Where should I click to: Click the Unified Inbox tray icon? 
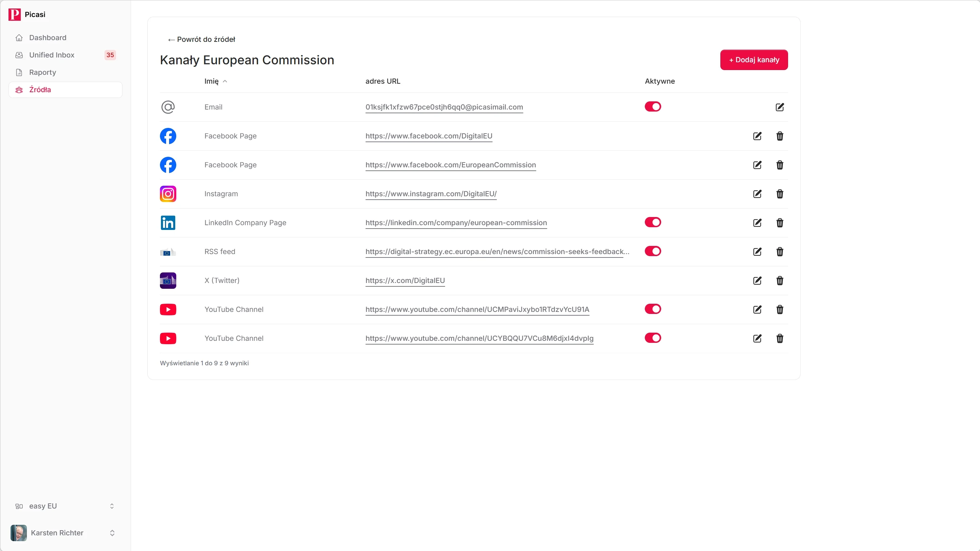click(19, 55)
